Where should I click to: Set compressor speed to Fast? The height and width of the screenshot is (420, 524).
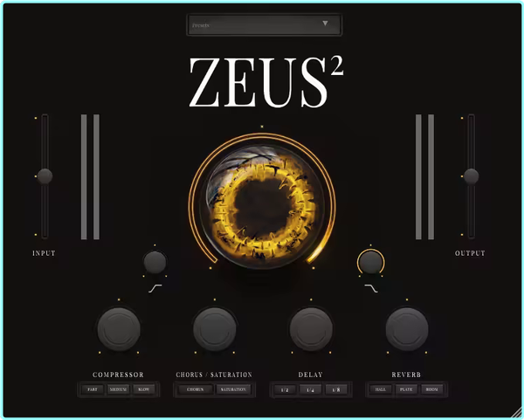tap(93, 389)
